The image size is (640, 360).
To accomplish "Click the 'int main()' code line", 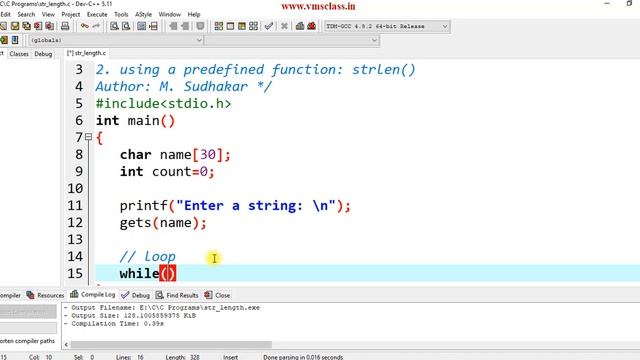I will click(136, 121).
